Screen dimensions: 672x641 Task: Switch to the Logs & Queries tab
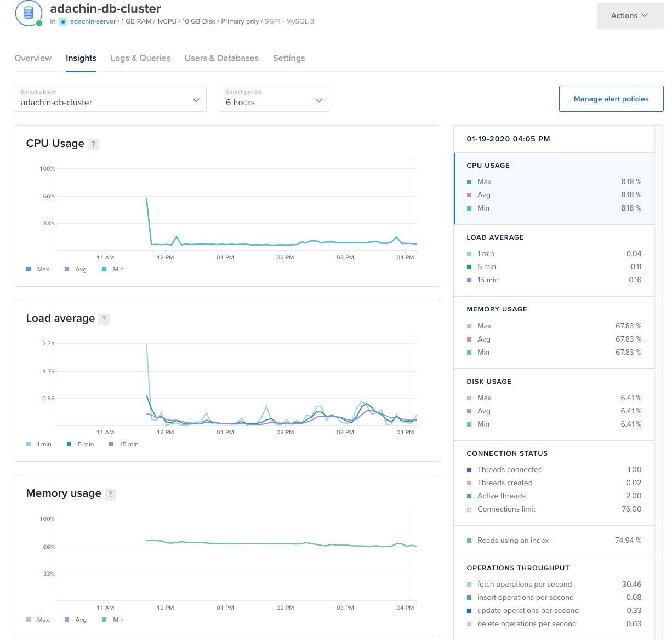pyautogui.click(x=140, y=58)
